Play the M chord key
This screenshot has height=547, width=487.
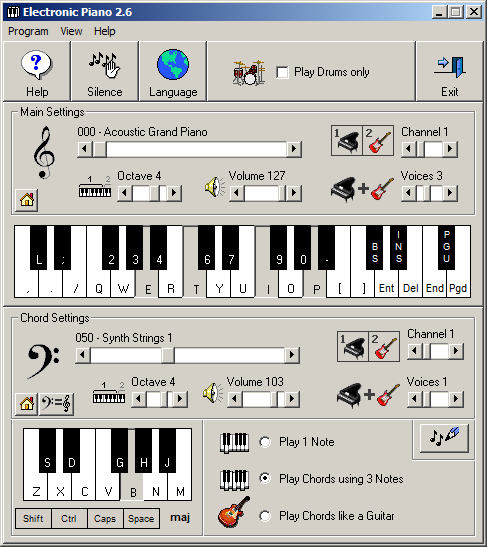pyautogui.click(x=180, y=487)
